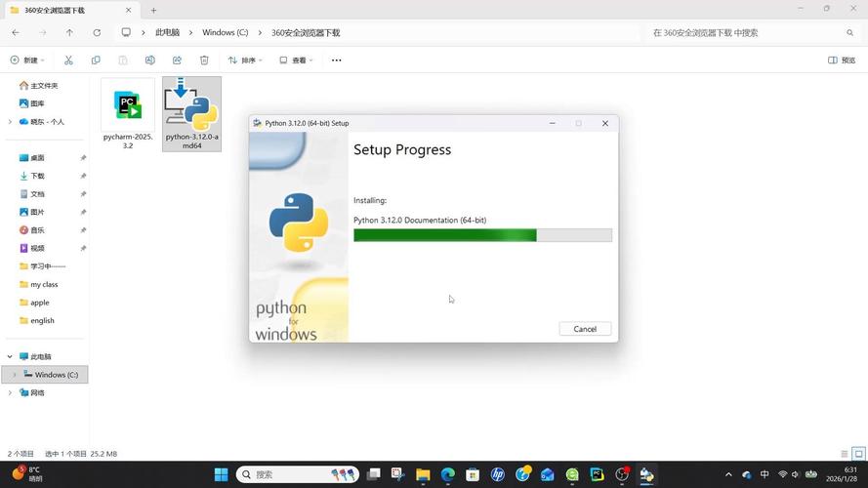
Task: Toggle the 预览 preview pane button
Action: [842, 60]
